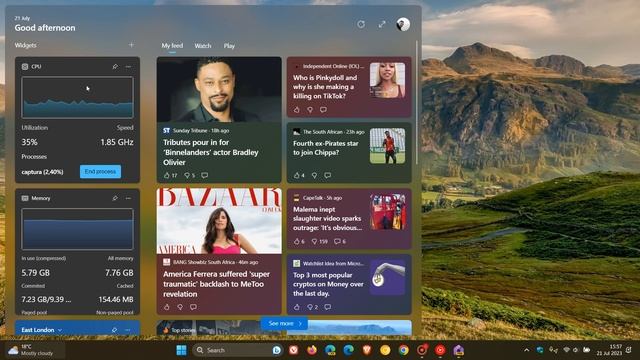
Task: Switch to the Play tab
Action: point(229,46)
